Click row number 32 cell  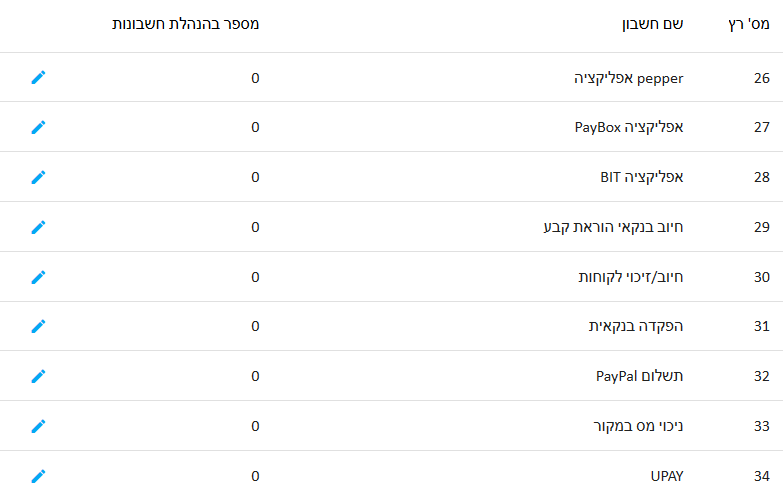[x=762, y=376]
